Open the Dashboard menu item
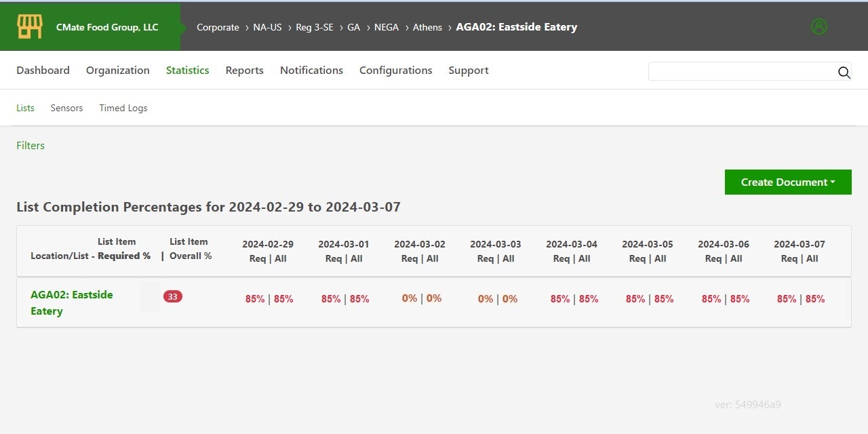Screen dimensions: 868x434 coord(43,70)
